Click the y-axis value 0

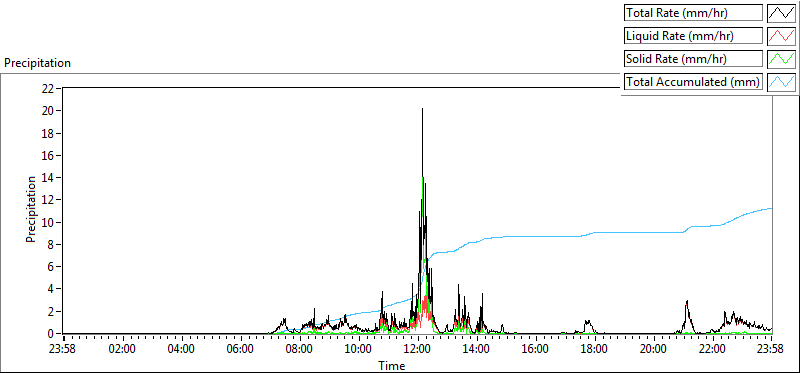tap(51, 334)
